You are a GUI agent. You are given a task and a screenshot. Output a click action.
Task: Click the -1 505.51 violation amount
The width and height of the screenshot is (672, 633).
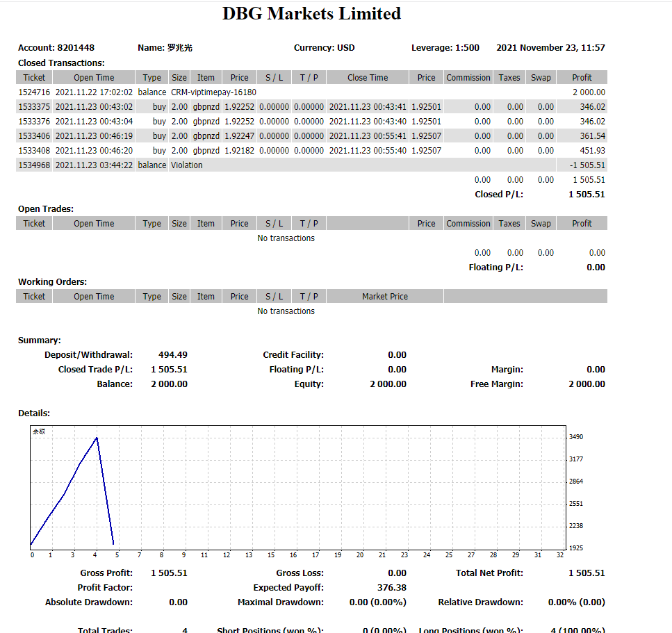pos(587,165)
